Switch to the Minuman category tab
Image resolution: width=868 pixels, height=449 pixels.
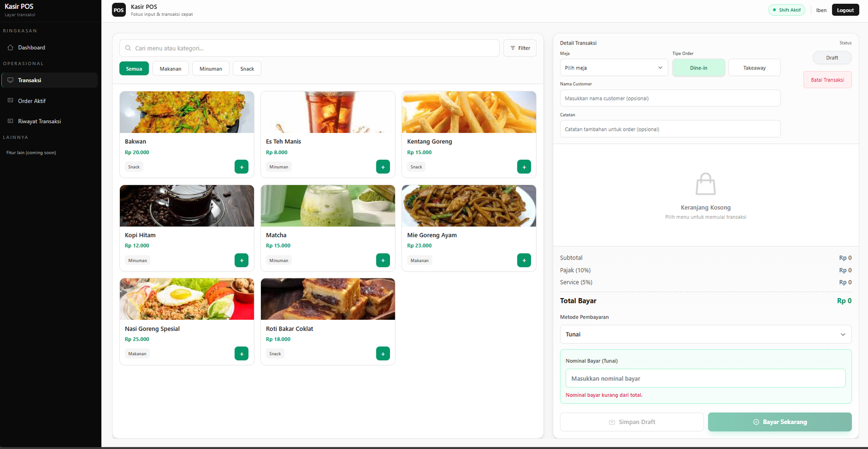coord(211,68)
